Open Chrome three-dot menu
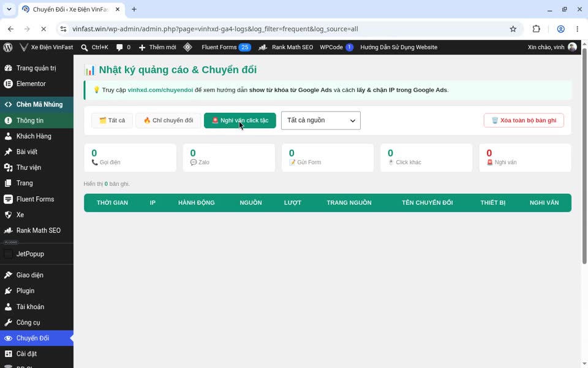The image size is (588, 368). point(577,29)
